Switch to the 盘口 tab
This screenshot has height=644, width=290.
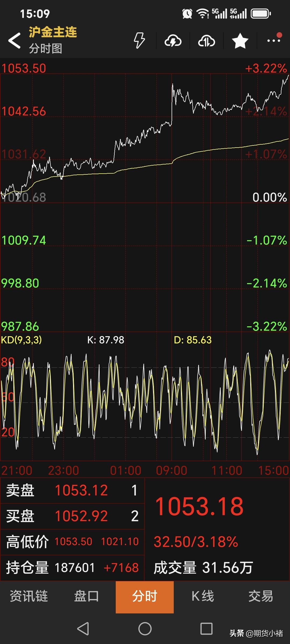pyautogui.click(x=87, y=596)
